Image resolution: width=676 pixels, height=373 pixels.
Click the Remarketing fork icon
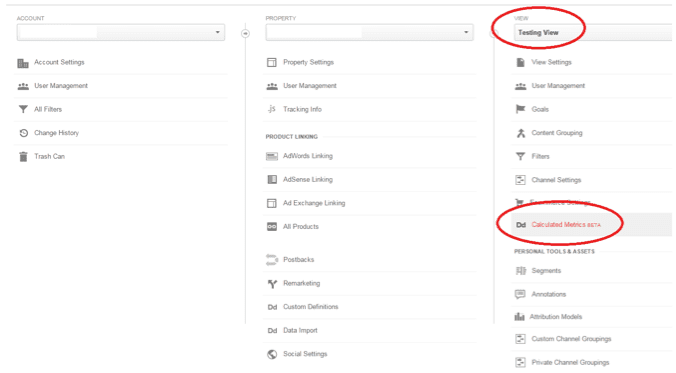click(272, 284)
